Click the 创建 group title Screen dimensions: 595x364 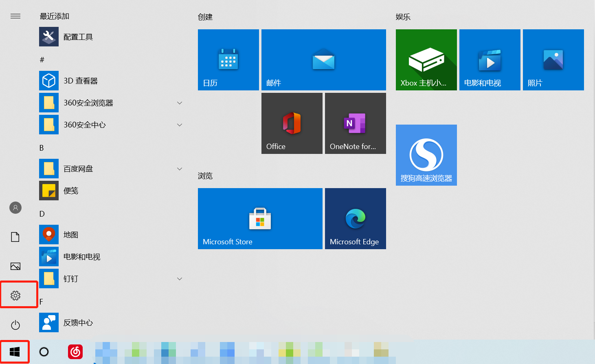pos(205,17)
